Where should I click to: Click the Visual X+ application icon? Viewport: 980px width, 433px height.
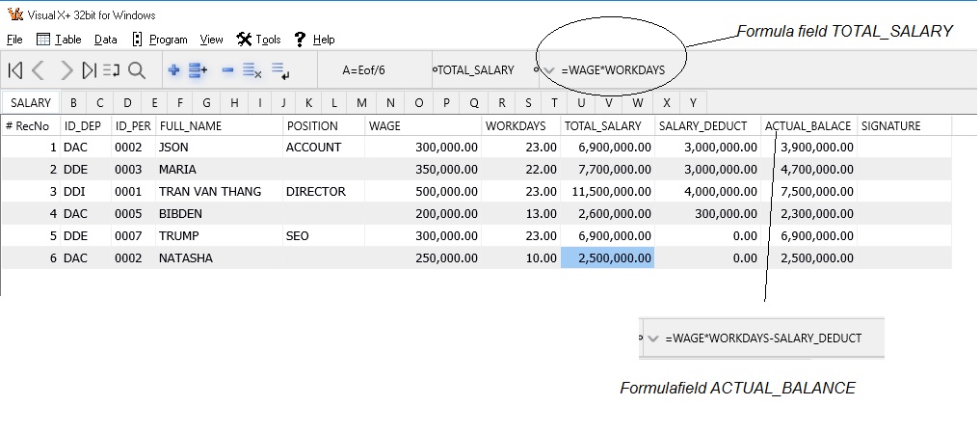(15, 14)
